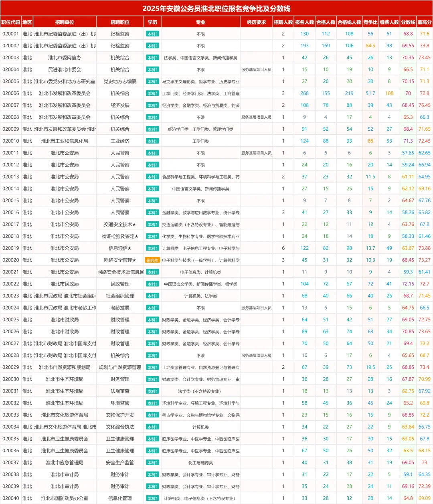Viewport: 433px width, 504px height.
Task: Click the position cell 信息通信★
Action: click(120, 248)
